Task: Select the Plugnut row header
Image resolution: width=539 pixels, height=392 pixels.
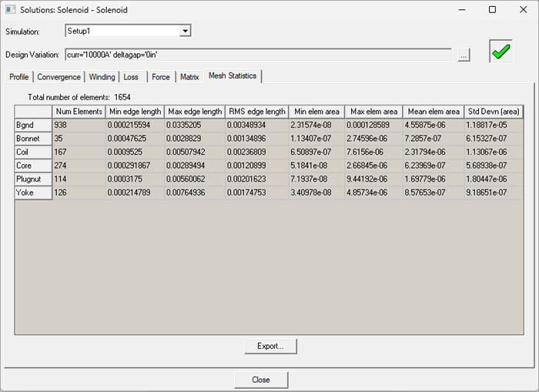Action: click(33, 179)
